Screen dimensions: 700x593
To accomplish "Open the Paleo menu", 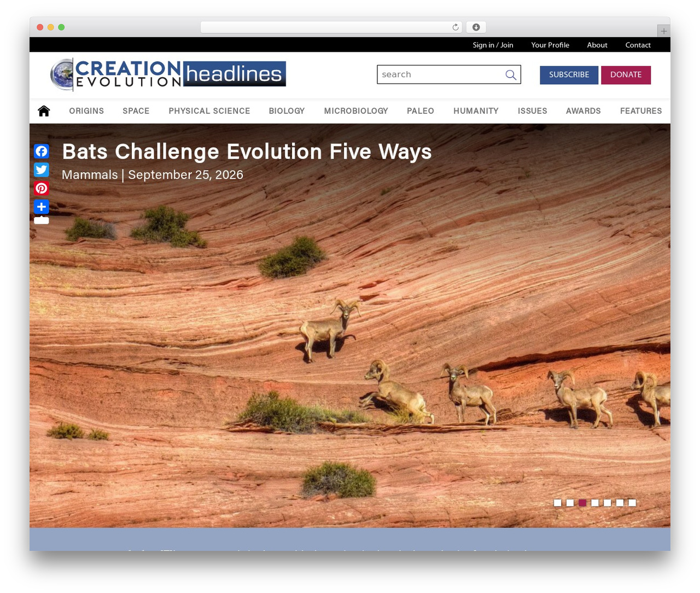I will [x=421, y=111].
